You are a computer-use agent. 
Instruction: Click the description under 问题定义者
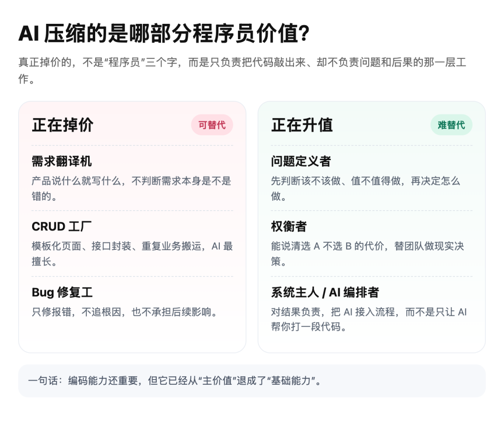click(x=365, y=189)
